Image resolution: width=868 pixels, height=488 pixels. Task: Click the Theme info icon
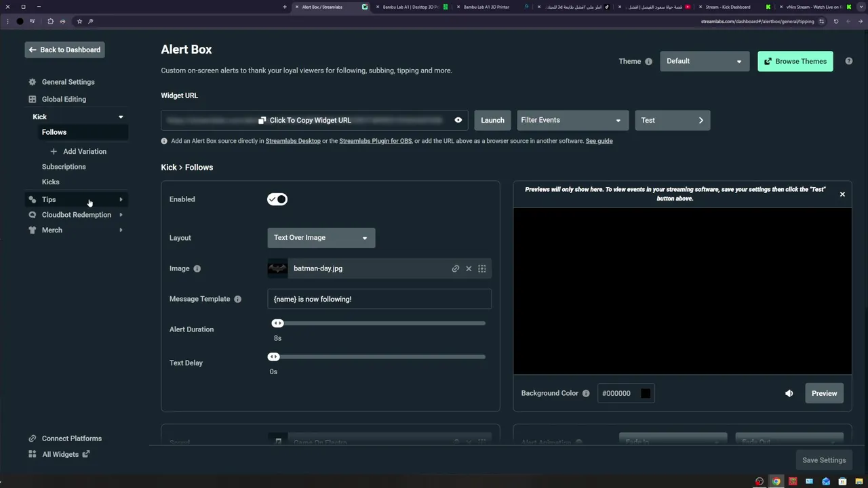click(x=648, y=62)
